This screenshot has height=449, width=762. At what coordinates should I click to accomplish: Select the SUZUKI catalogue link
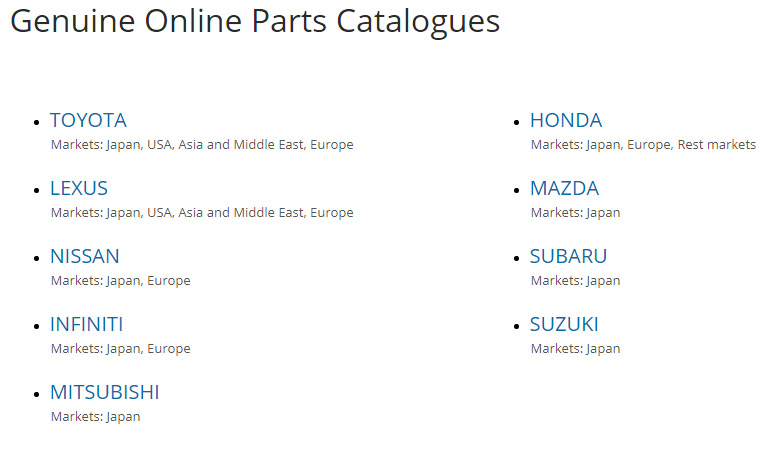coord(564,325)
